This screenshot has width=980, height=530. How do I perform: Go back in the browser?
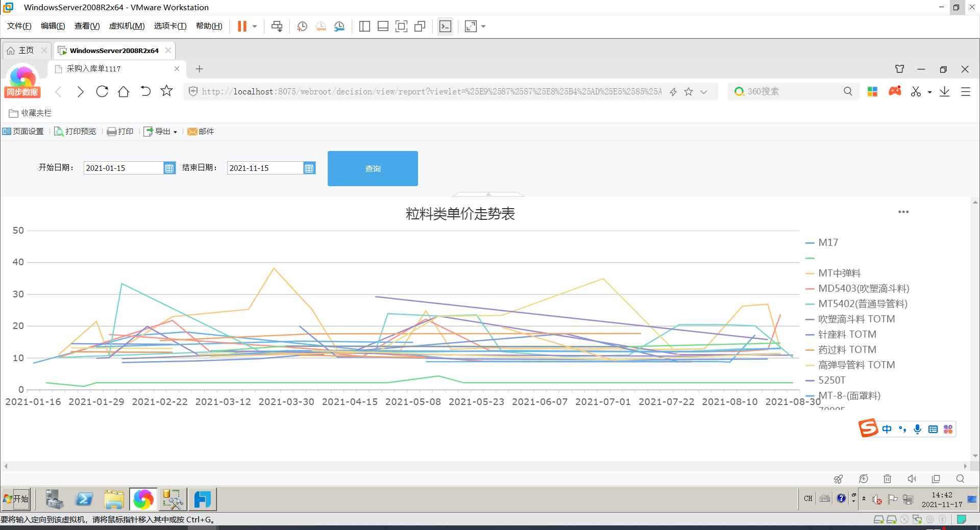59,91
